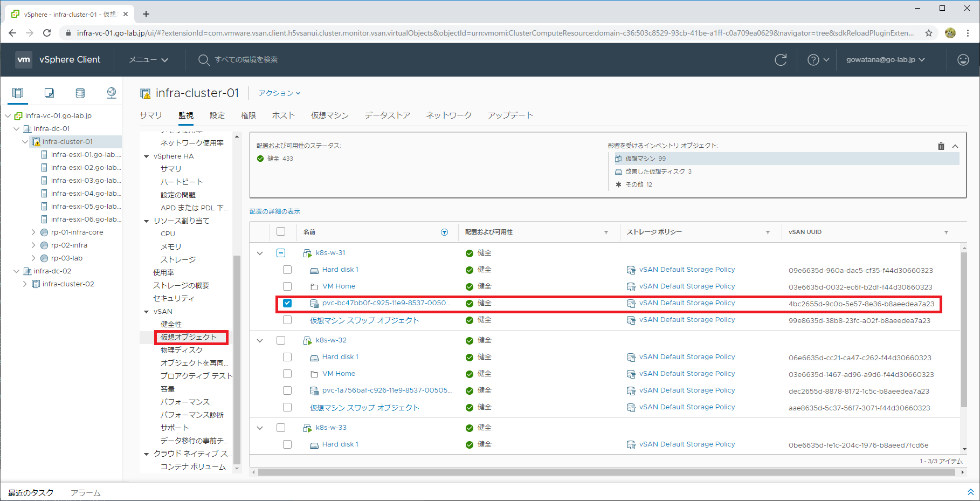Expand the bottom tasks panel
980x501 pixels.
[x=970, y=492]
